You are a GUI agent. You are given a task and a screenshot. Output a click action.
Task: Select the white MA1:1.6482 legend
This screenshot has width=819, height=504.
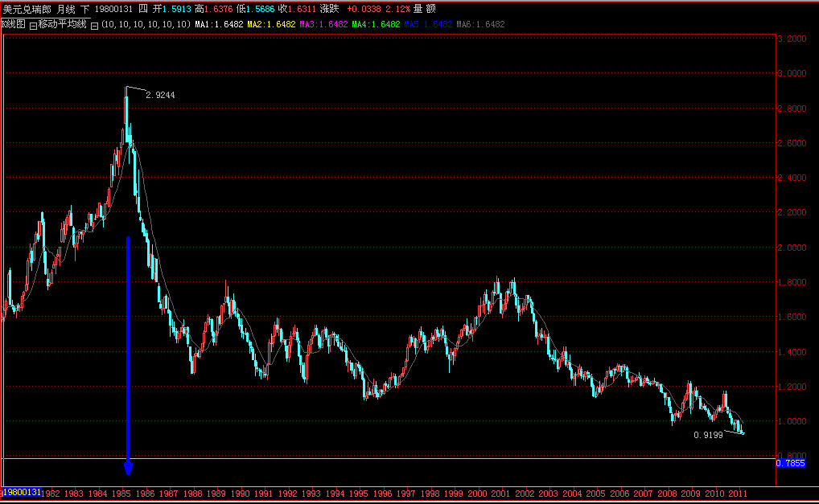click(x=219, y=25)
